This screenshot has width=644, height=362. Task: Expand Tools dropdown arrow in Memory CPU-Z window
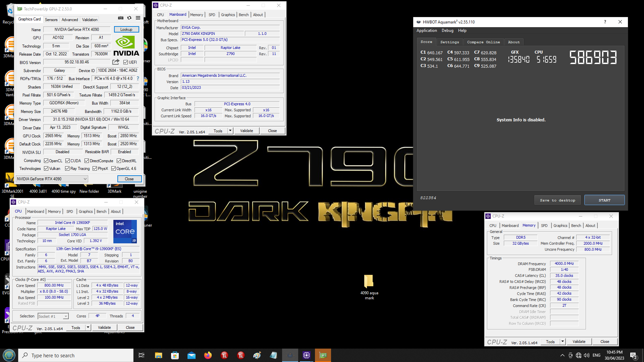[562, 342]
